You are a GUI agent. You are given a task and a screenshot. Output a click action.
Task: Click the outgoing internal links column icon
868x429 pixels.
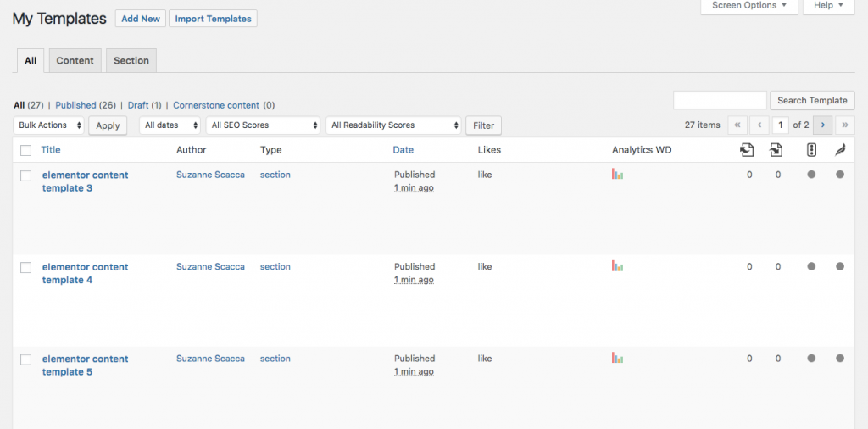(x=747, y=150)
